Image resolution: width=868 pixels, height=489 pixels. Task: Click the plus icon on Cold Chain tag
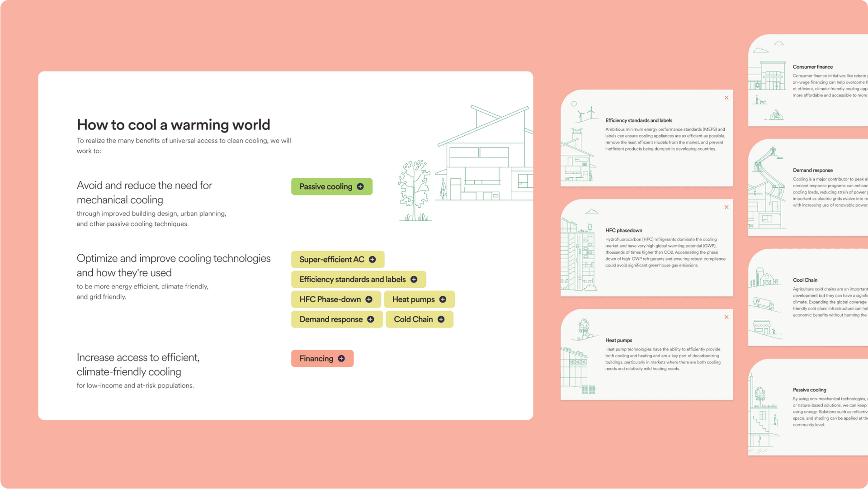[x=440, y=319]
